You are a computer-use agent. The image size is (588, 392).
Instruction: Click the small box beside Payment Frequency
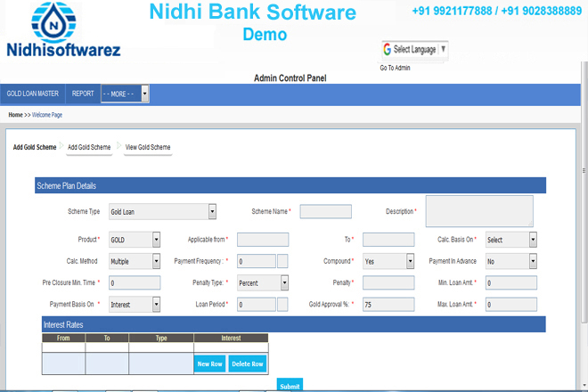(x=282, y=261)
